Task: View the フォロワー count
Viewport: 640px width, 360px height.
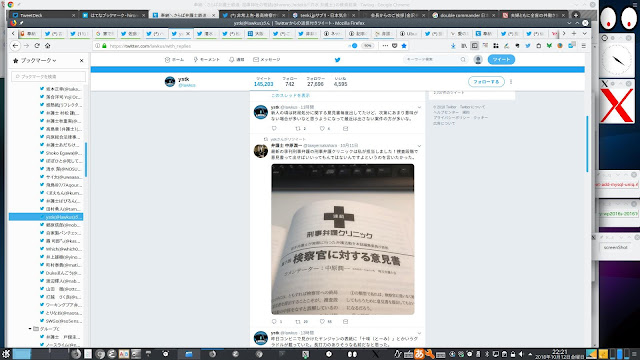Action: (315, 82)
